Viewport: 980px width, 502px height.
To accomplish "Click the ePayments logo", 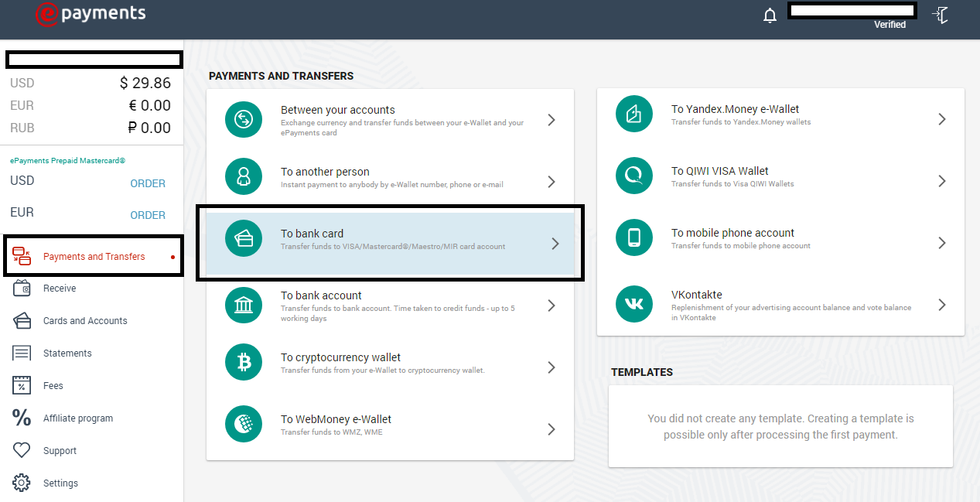I will [90, 13].
